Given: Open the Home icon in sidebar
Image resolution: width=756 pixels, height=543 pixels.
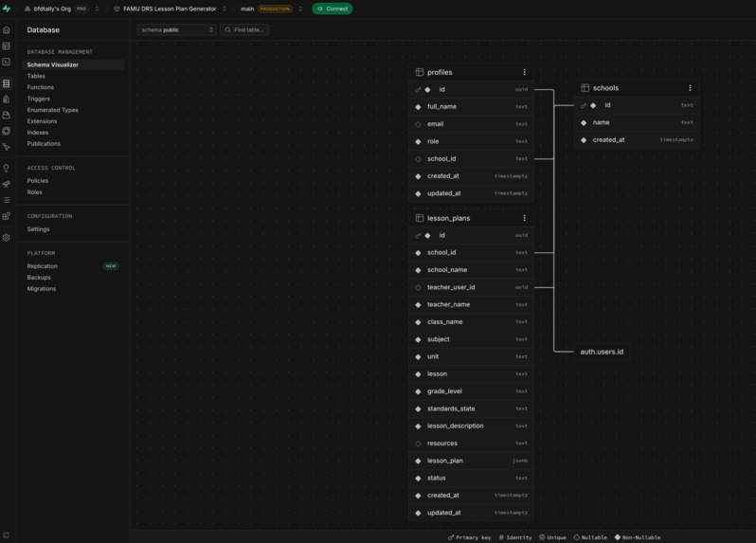Looking at the screenshot, I should 7,30.
